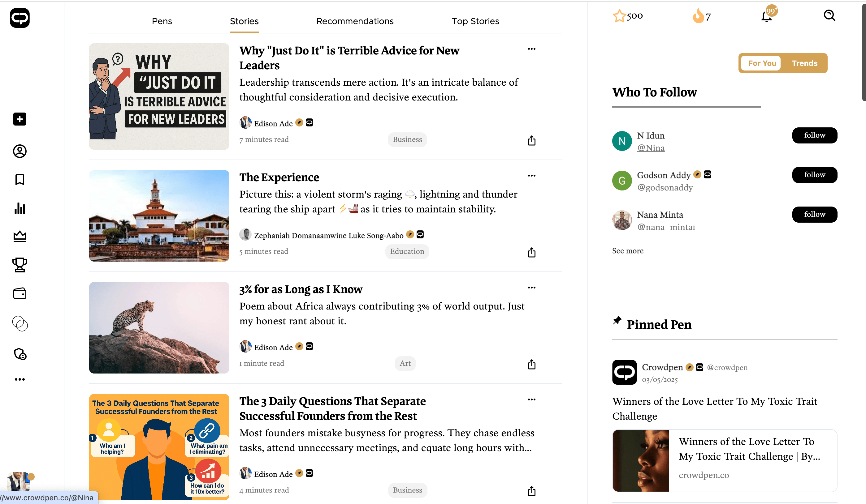Open options menu for "3% for as Long as I Know"
The image size is (866, 504).
(531, 288)
